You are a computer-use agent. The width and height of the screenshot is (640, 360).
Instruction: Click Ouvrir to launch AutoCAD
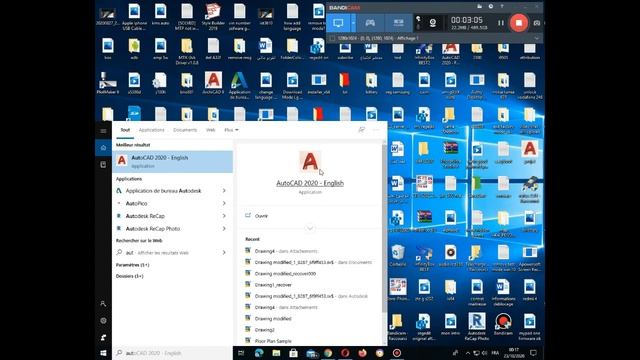point(261,216)
